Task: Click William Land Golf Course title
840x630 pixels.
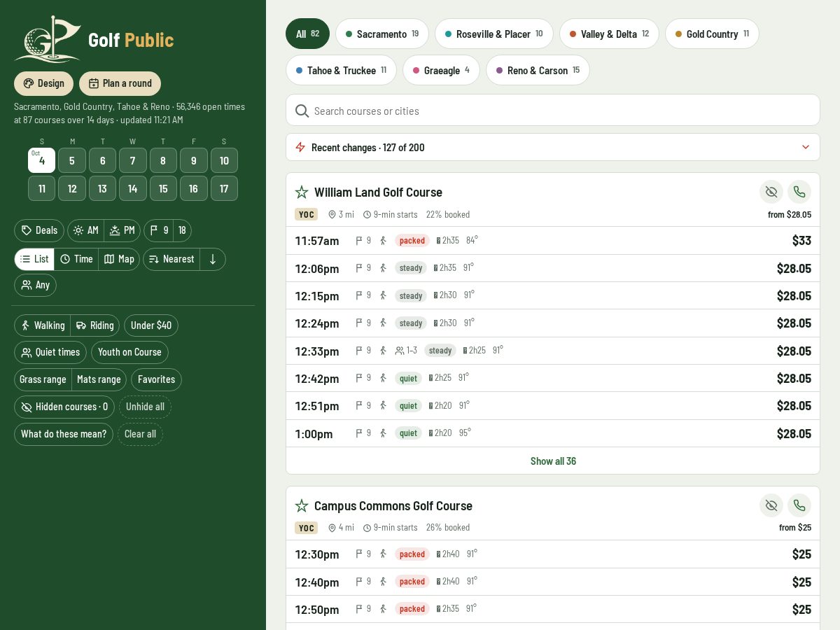Action: pyautogui.click(x=378, y=192)
